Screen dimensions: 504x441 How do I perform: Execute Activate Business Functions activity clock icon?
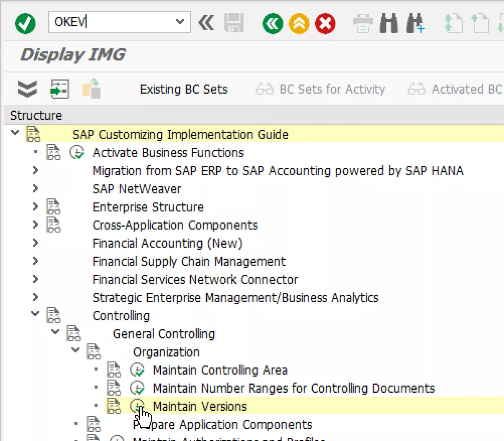point(77,152)
